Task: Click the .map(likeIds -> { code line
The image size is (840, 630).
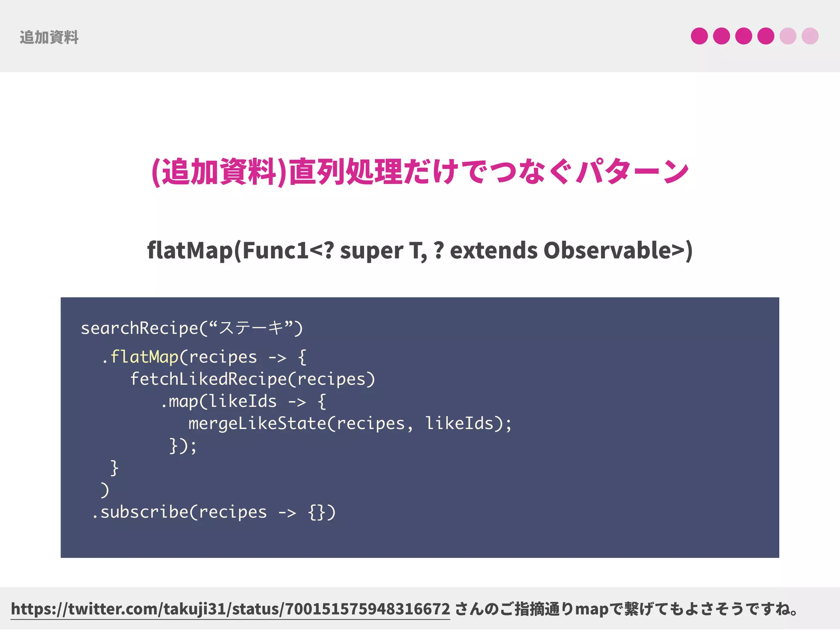Action: coord(244,401)
